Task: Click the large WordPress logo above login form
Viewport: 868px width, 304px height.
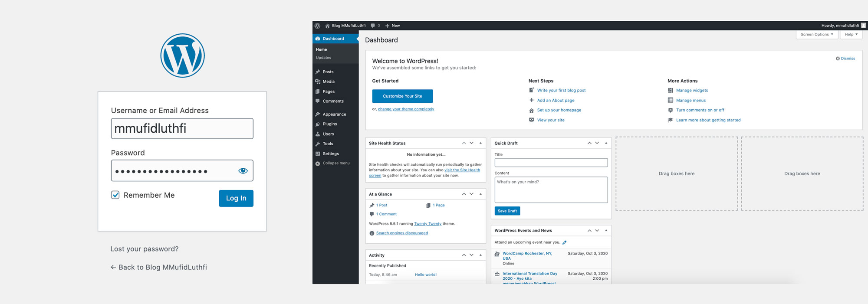Action: point(182,56)
